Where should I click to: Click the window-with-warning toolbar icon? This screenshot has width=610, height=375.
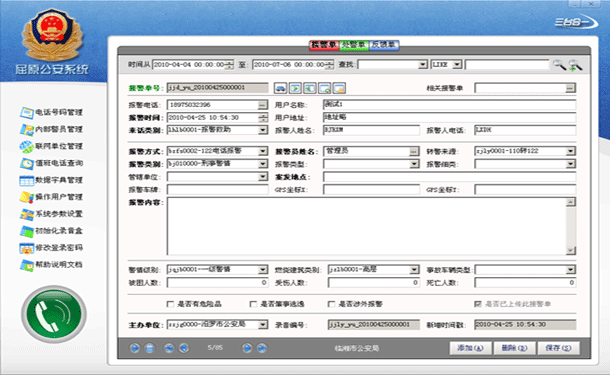(x=339, y=88)
